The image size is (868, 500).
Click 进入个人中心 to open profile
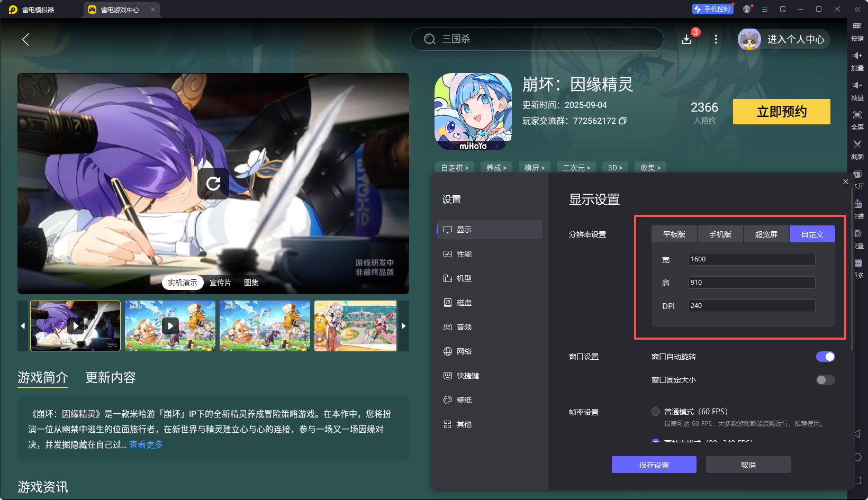click(784, 39)
